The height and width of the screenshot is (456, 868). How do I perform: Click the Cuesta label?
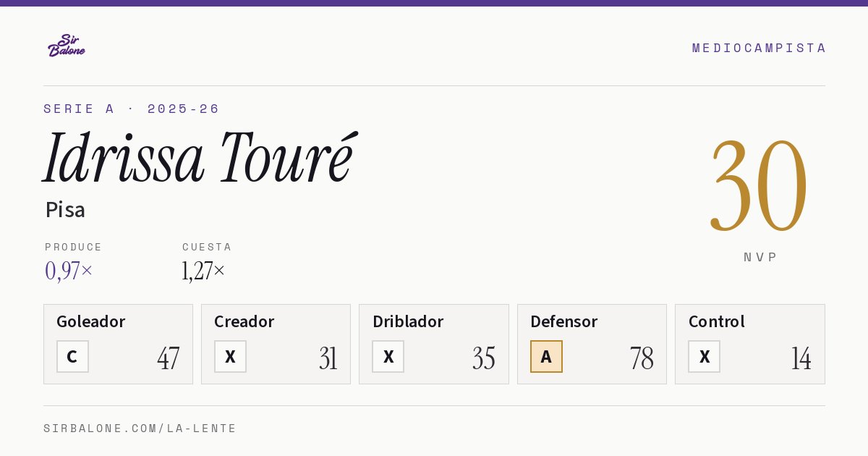[207, 247]
